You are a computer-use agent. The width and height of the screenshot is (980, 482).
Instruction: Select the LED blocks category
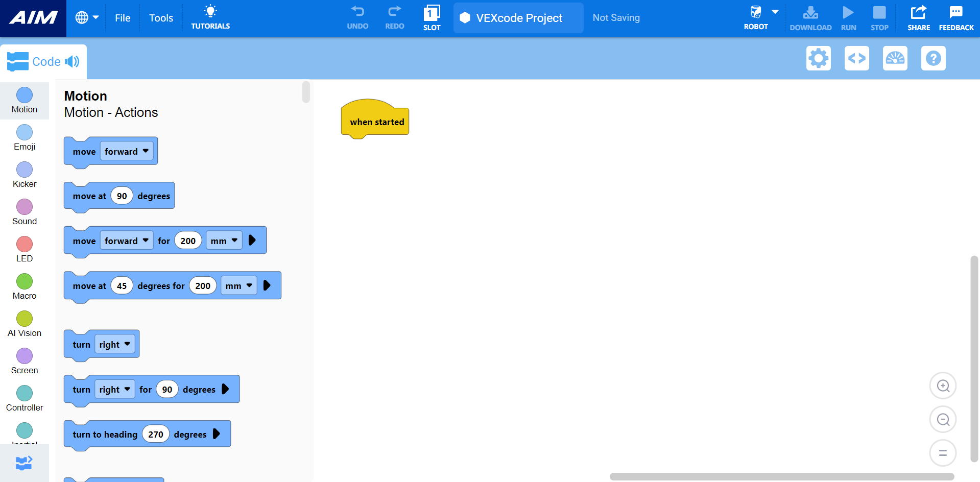point(24,249)
